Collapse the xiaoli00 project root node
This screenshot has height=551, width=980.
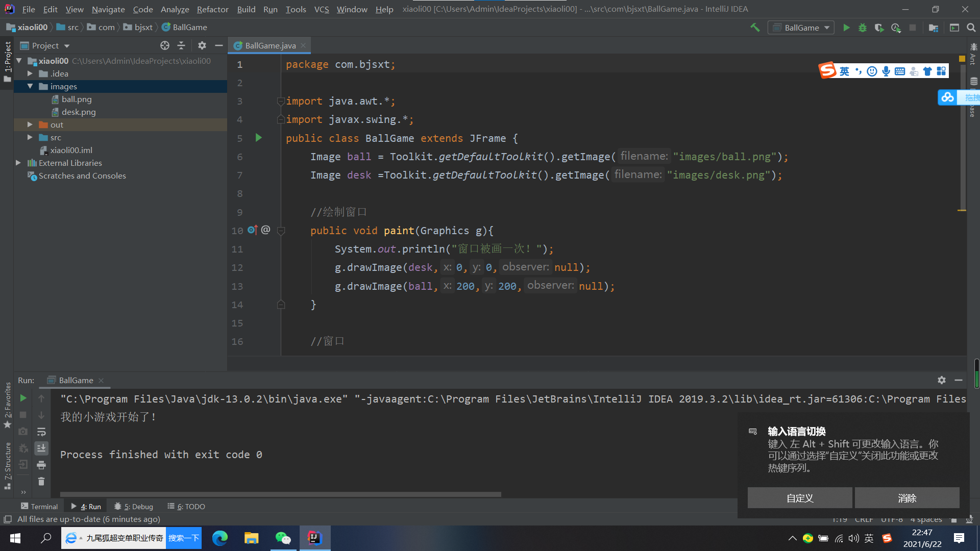pyautogui.click(x=19, y=61)
